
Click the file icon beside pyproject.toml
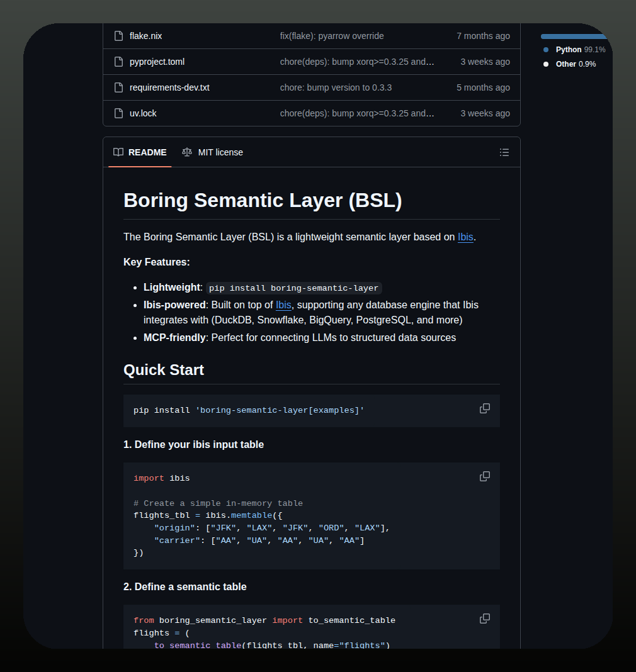pyautogui.click(x=119, y=62)
